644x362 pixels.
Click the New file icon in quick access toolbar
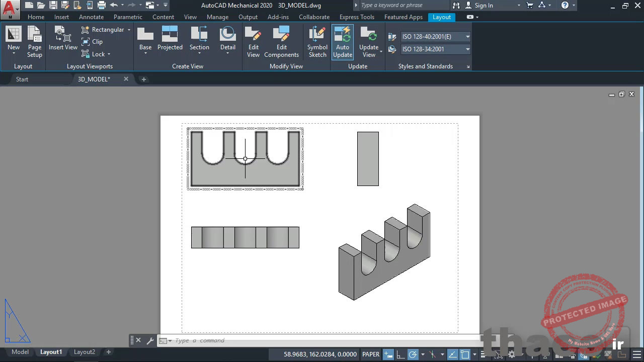point(29,6)
